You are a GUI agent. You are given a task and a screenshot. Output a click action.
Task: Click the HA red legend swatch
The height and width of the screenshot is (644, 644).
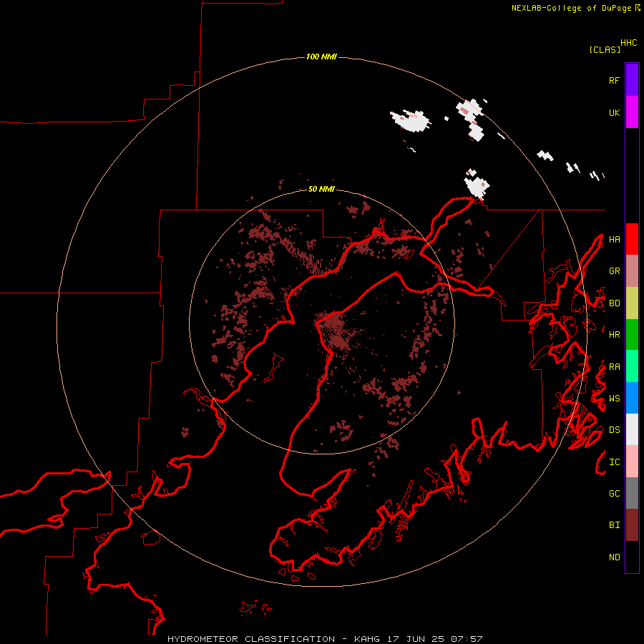tap(632, 239)
